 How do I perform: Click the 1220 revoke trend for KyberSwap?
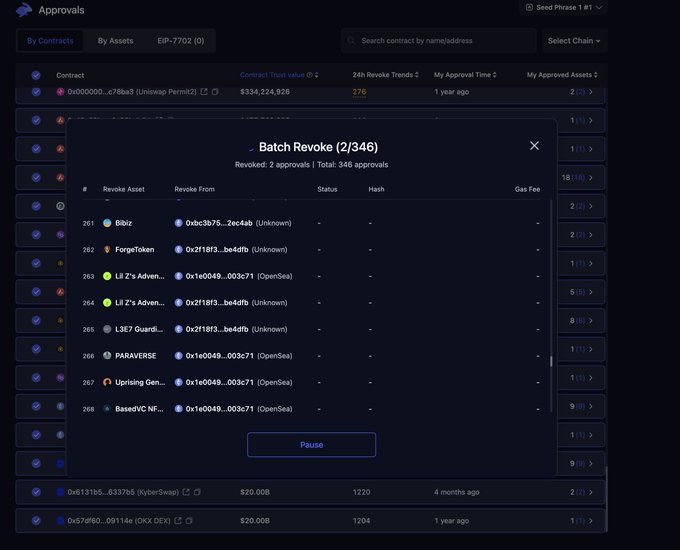361,492
